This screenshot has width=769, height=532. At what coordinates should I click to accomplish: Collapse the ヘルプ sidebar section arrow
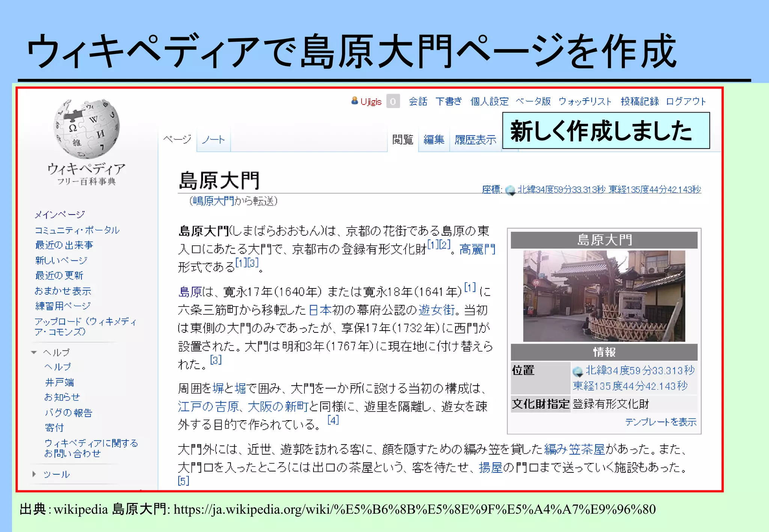(x=34, y=352)
